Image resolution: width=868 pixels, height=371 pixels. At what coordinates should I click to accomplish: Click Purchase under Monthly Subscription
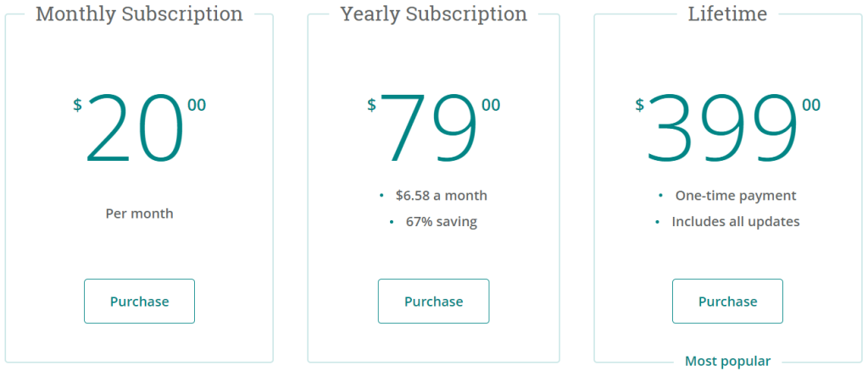point(140,301)
